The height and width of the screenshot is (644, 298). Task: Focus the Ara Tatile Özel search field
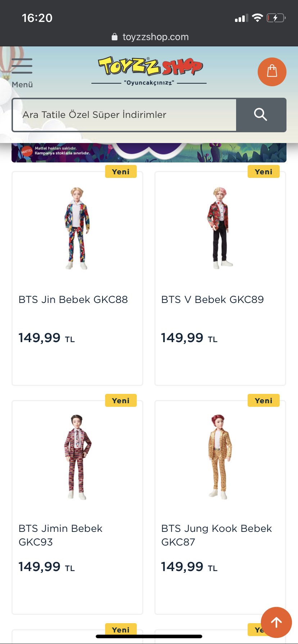coord(124,115)
